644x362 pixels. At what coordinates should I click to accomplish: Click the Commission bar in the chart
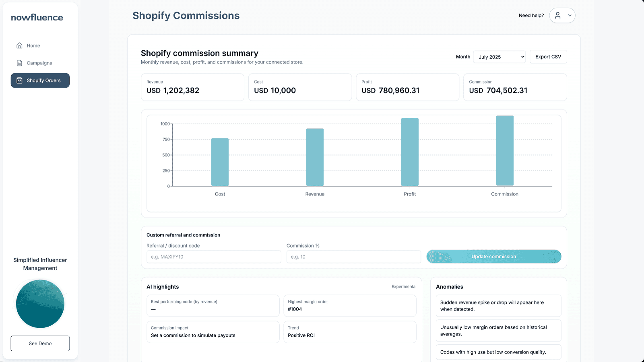click(505, 151)
